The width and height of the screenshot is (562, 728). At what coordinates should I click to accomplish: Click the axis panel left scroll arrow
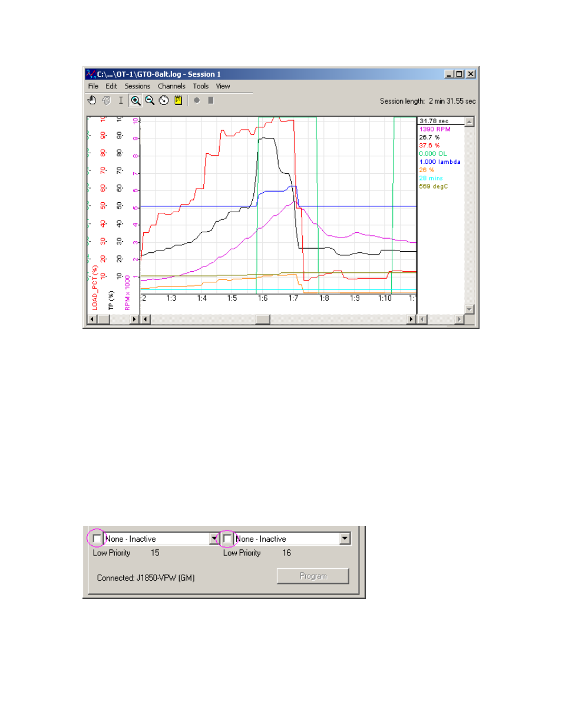(92, 319)
